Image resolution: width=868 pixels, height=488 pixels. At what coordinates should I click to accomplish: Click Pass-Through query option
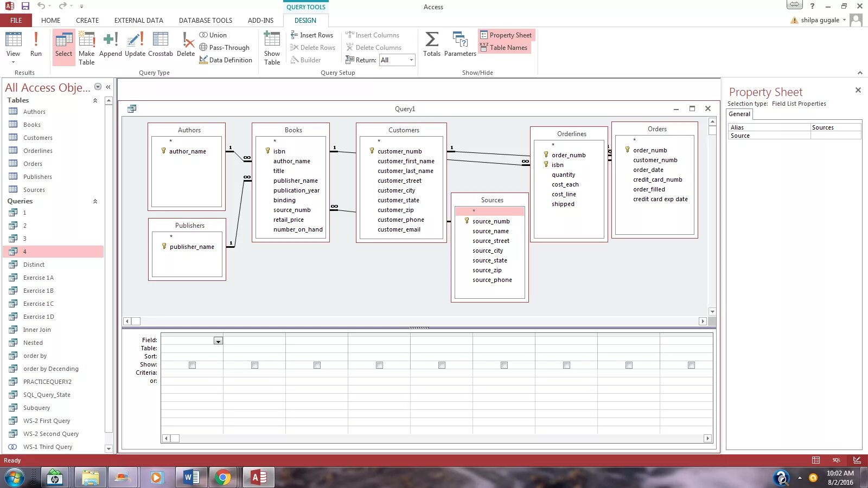click(x=224, y=47)
